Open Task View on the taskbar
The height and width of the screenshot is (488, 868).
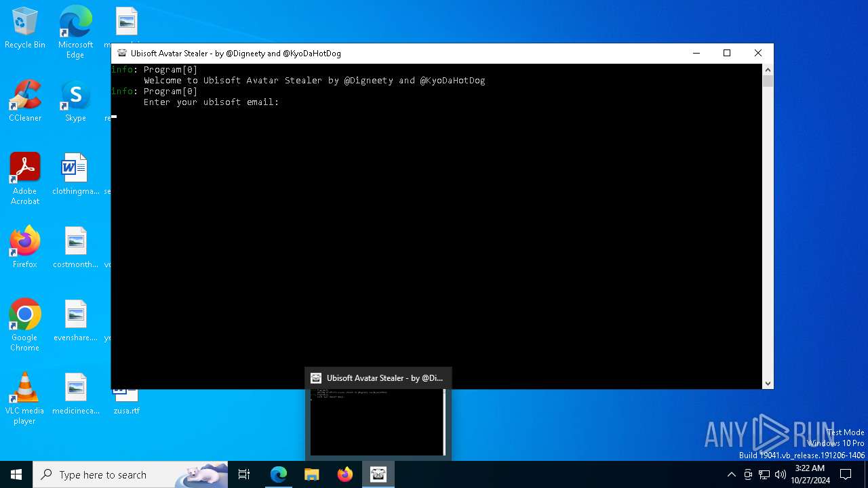[x=244, y=474]
